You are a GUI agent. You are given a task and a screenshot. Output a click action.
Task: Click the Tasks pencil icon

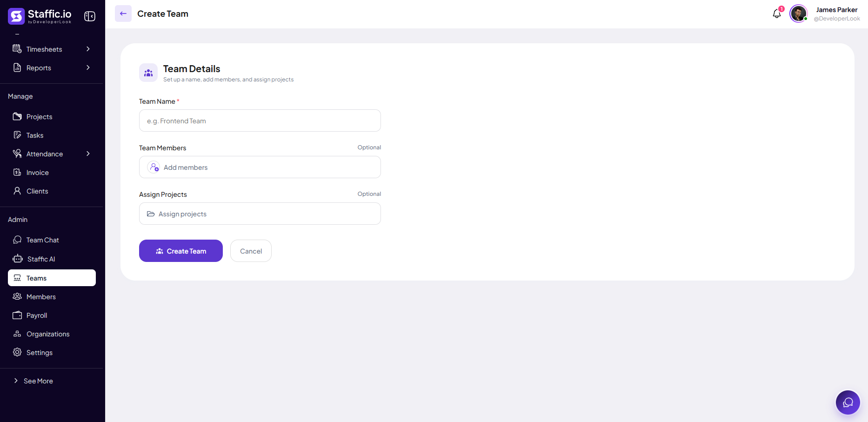tap(17, 135)
